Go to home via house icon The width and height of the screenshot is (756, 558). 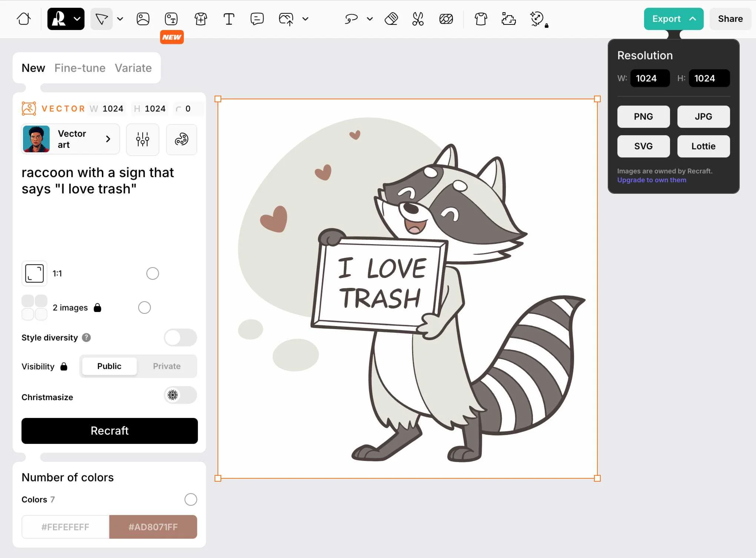(24, 19)
